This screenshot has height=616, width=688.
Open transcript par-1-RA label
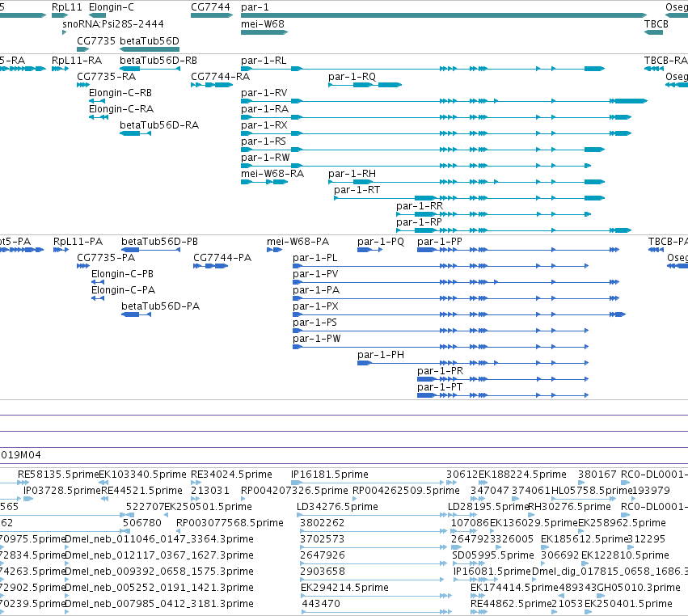point(264,109)
